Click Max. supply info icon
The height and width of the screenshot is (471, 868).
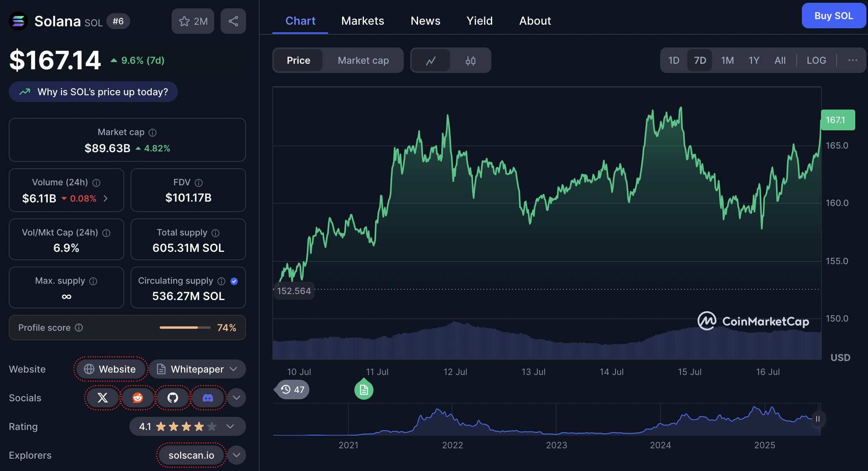[93, 281]
